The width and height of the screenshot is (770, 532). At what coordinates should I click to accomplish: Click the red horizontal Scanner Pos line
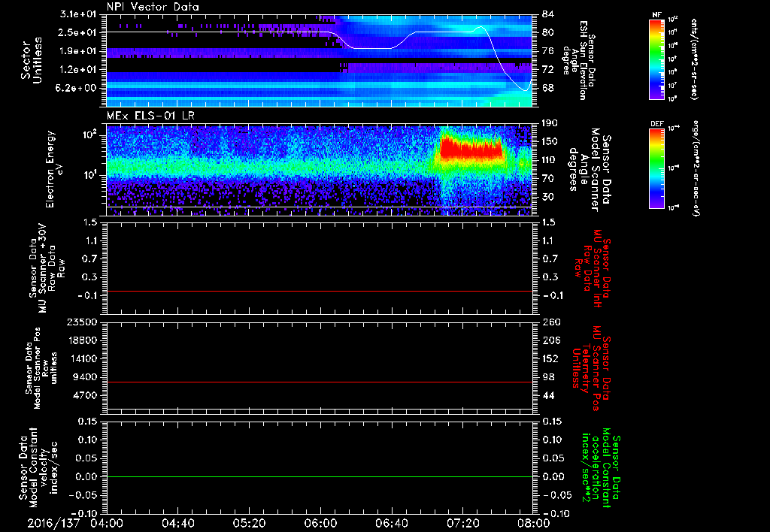pyautogui.click(x=320, y=382)
